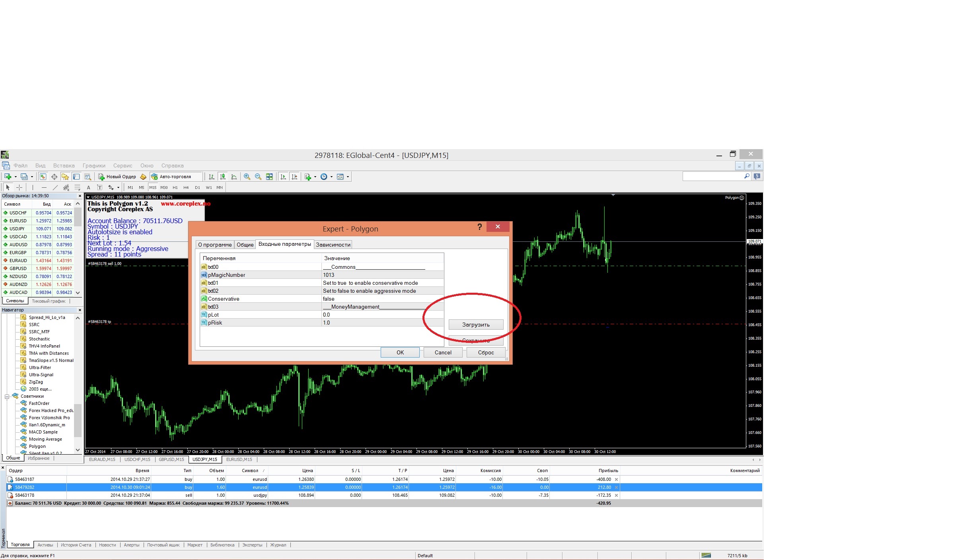Click OK in Expert dialog
The height and width of the screenshot is (560, 977).
[400, 352]
